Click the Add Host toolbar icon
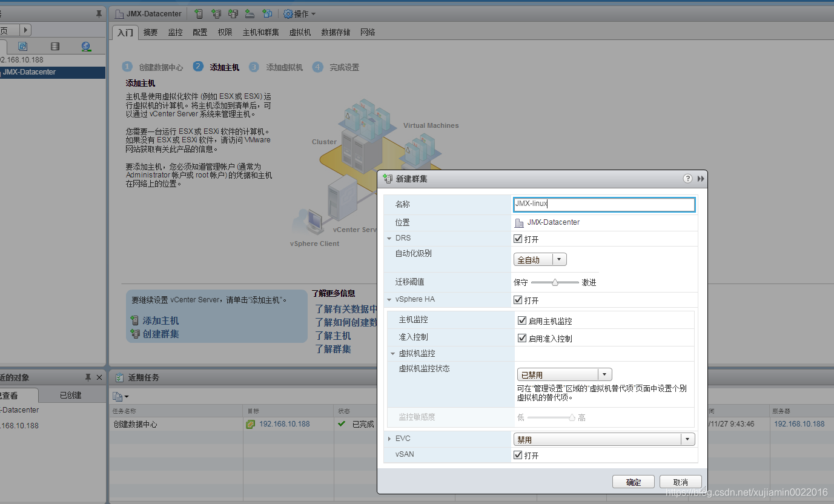The image size is (834, 504). click(199, 13)
